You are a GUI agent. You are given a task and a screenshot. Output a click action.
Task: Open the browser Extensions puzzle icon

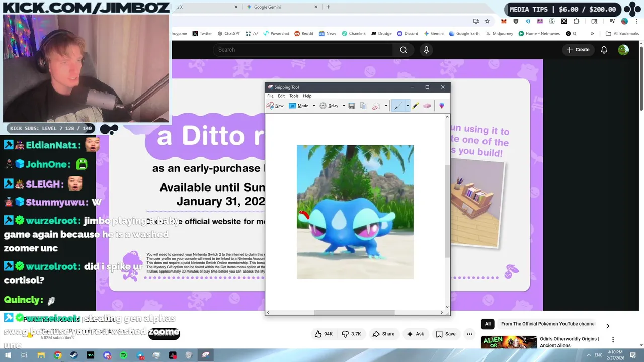[576, 21]
